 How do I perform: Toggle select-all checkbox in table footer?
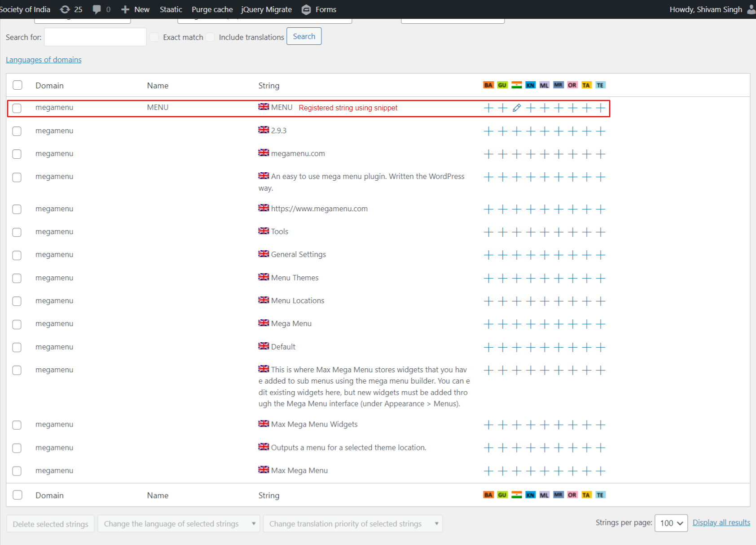tap(18, 495)
